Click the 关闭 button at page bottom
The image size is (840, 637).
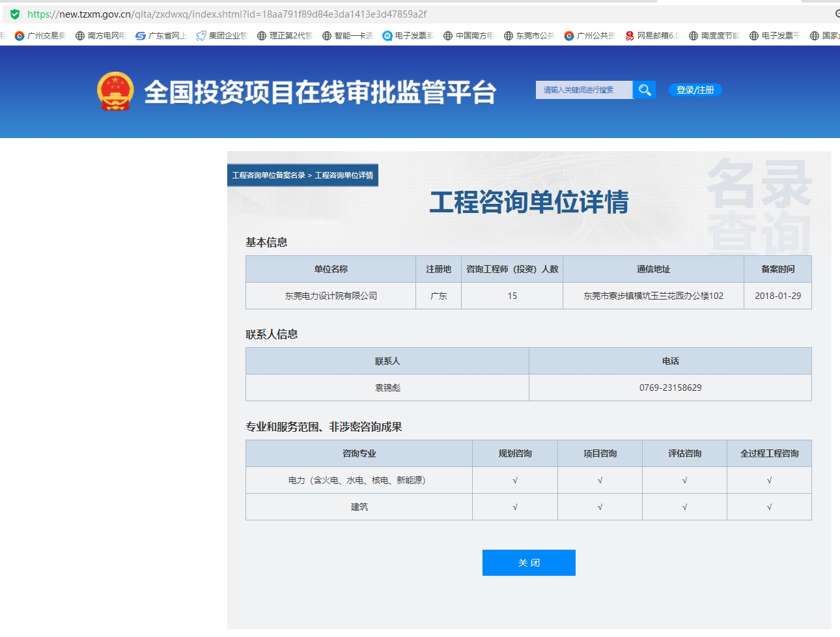coord(529,562)
